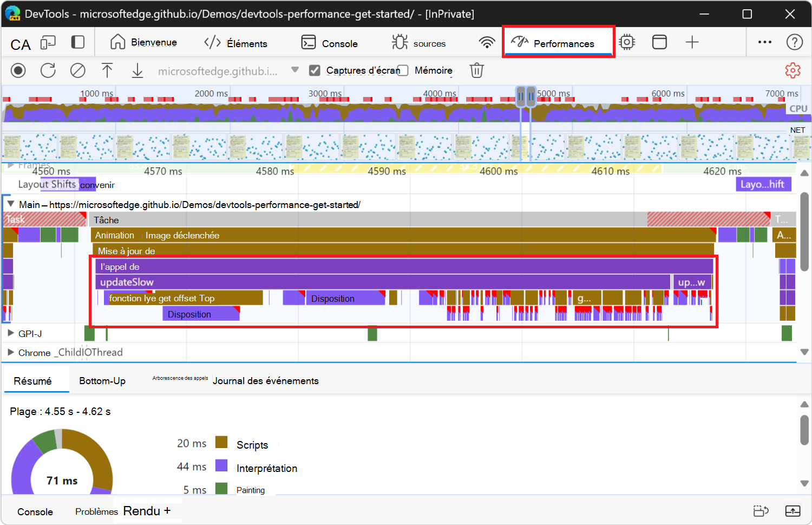Open the Network conditions wifi icon

487,42
